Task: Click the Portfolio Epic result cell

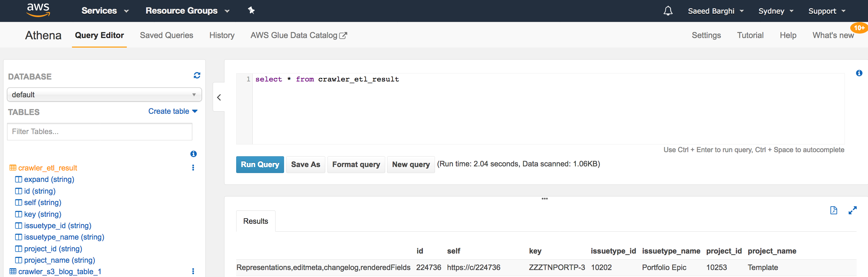Action: pyautogui.click(x=664, y=267)
